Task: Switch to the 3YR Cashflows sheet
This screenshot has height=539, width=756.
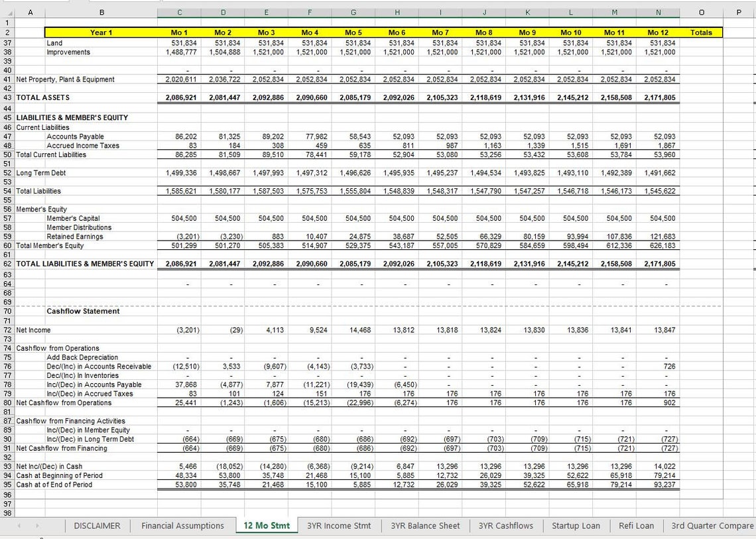Action: pos(505,525)
